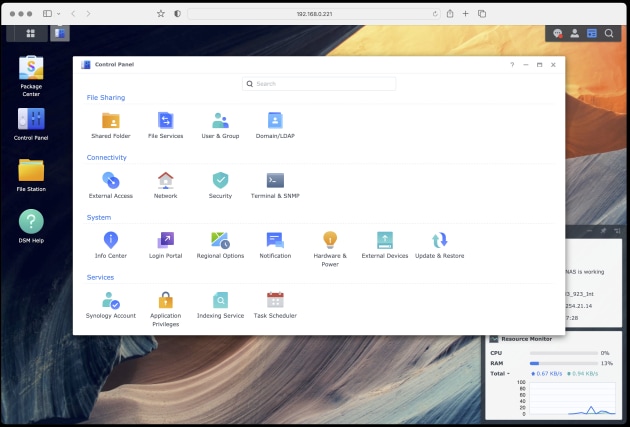The image size is (630, 427).
Task: Open Task Scheduler
Action: 275,305
